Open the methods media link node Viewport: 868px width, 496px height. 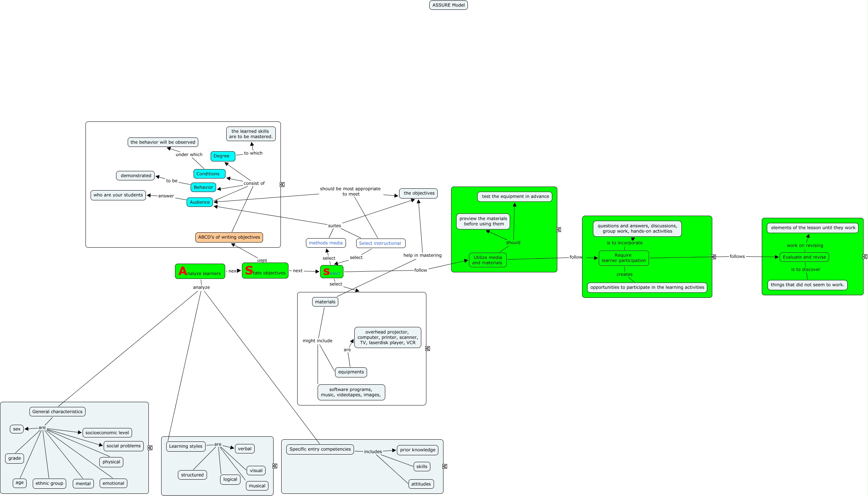(x=326, y=243)
